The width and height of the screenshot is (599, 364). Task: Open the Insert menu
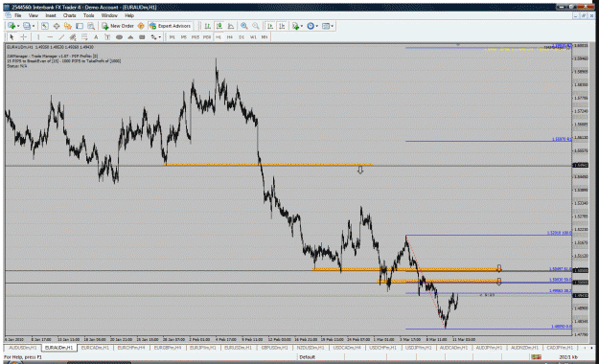point(51,15)
